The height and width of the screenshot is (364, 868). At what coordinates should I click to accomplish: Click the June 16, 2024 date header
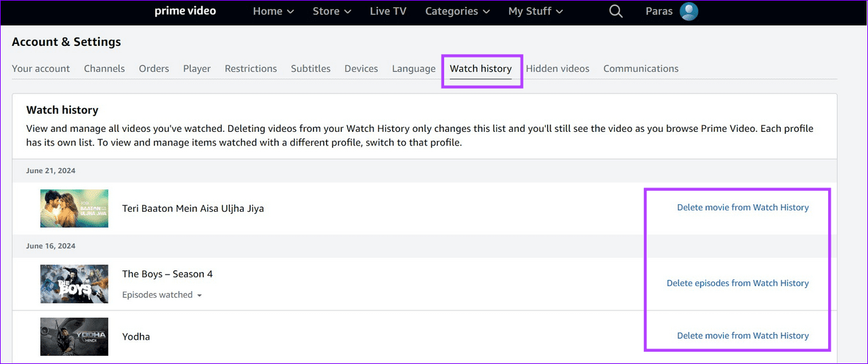point(51,246)
